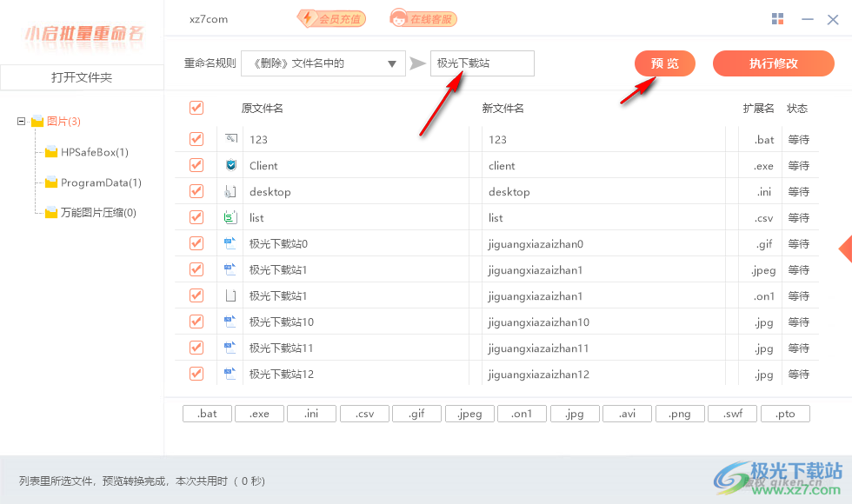Click the orange side panel arrow at right edge

pos(845,249)
